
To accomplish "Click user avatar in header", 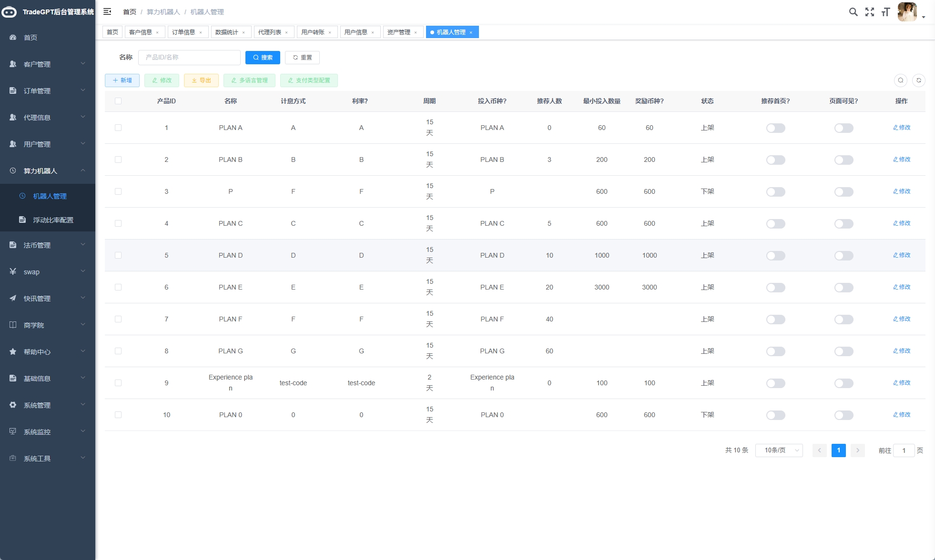I will tap(907, 12).
